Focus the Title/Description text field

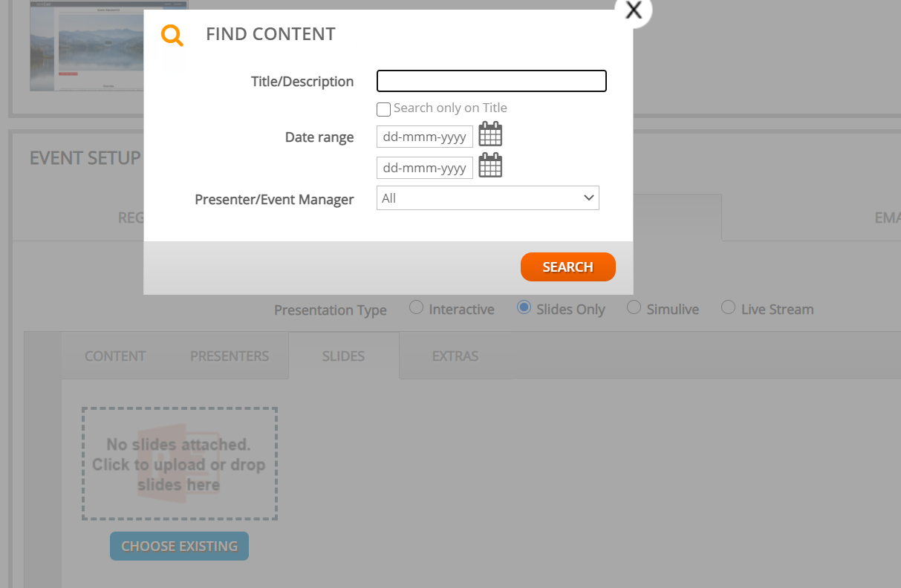pos(492,81)
